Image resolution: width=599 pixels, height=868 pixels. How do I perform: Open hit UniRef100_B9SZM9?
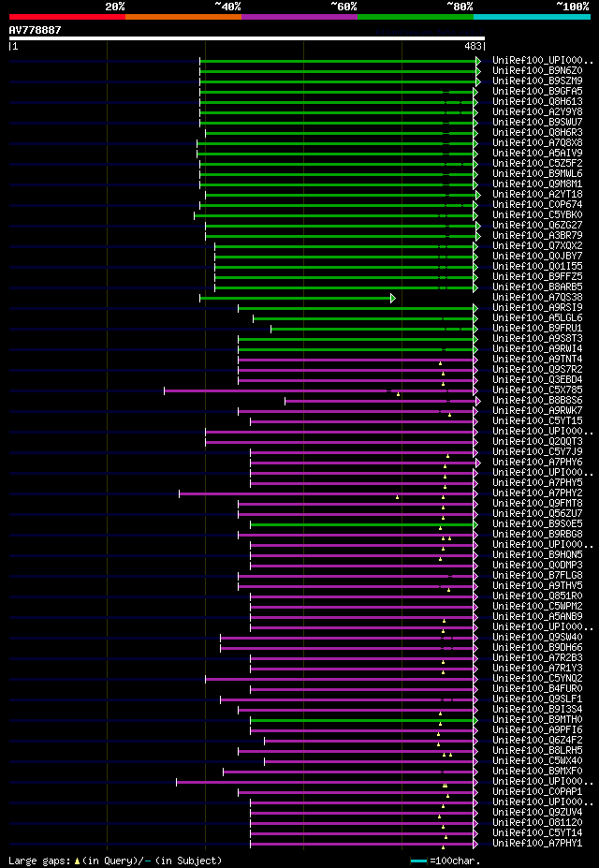point(537,81)
